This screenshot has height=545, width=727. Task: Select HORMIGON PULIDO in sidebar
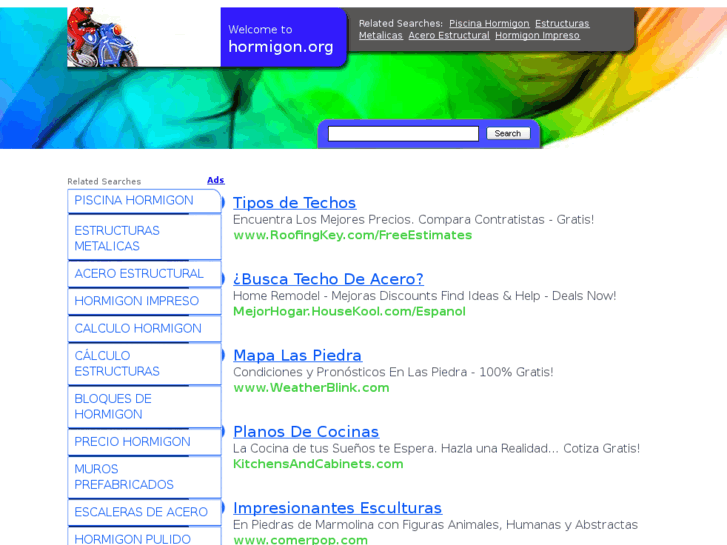coord(144,537)
